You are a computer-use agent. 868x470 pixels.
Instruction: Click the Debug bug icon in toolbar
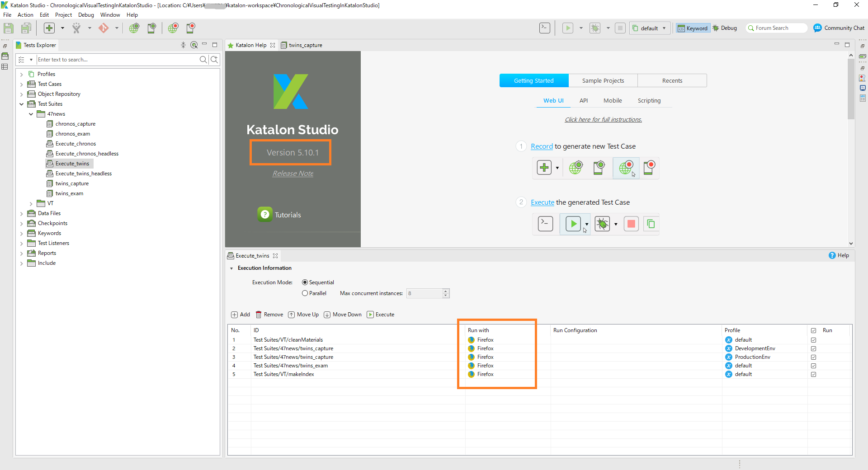(x=595, y=28)
